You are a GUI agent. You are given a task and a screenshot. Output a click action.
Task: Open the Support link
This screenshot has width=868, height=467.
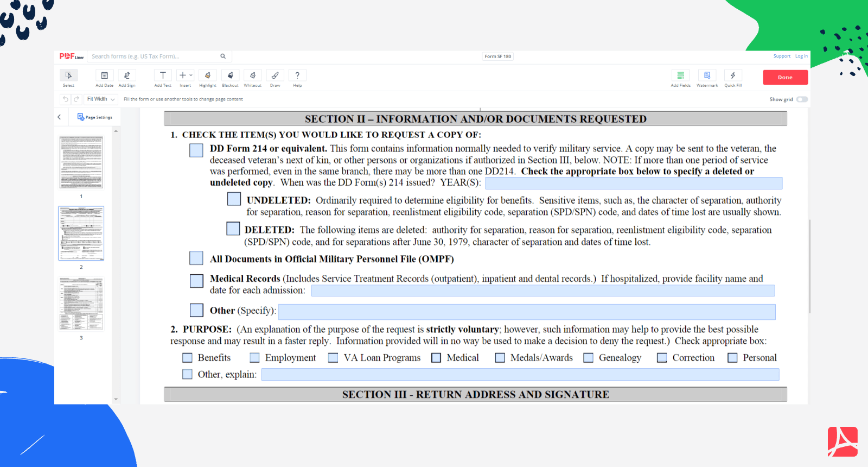[x=781, y=56]
